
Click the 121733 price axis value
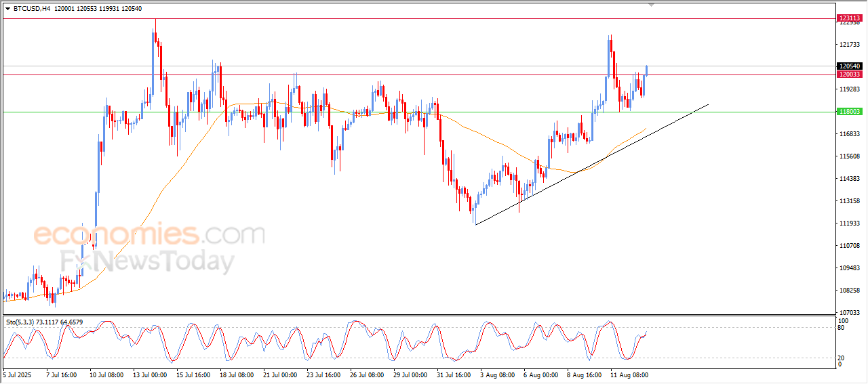[x=850, y=45]
